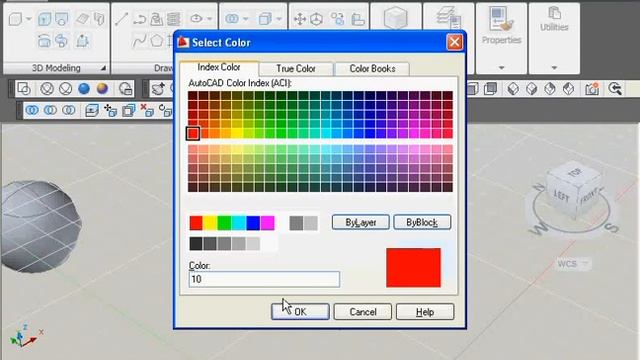Pick the standard cyan swatch
The image size is (640, 360).
click(x=239, y=223)
